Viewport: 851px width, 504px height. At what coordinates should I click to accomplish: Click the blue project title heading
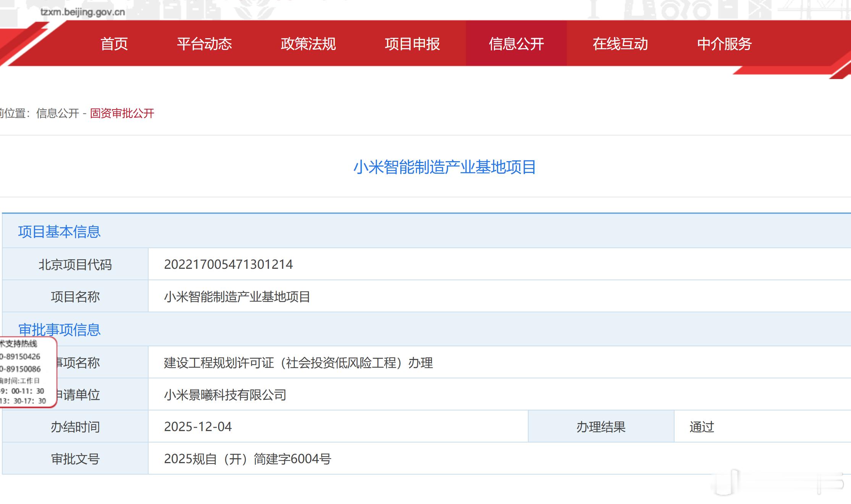(444, 167)
